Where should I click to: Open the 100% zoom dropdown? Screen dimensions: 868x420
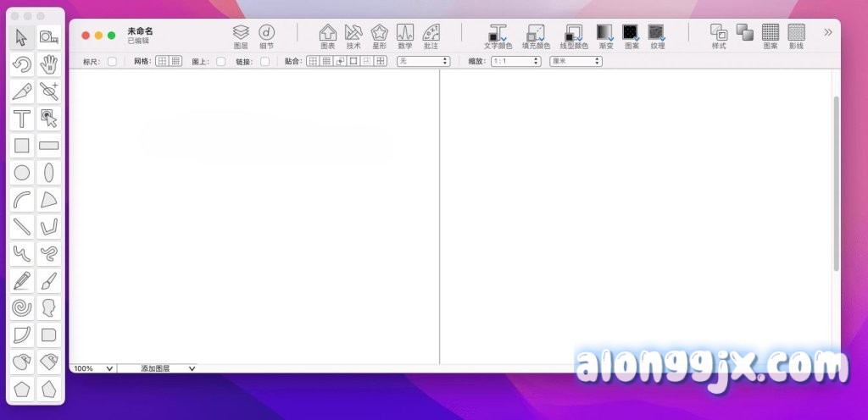click(93, 368)
